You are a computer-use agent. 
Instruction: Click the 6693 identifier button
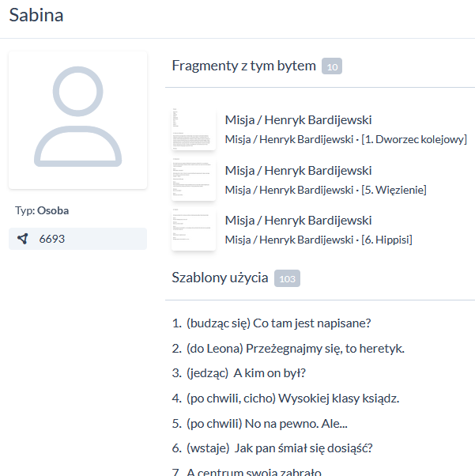[77, 239]
